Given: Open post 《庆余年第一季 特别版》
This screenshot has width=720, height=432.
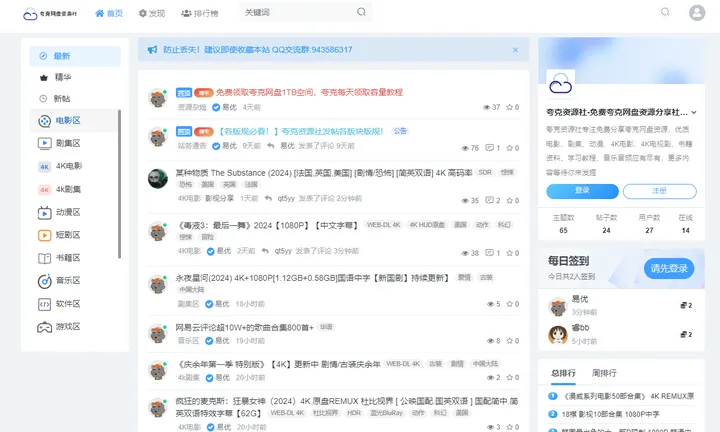Looking at the screenshot, I should click(278, 364).
